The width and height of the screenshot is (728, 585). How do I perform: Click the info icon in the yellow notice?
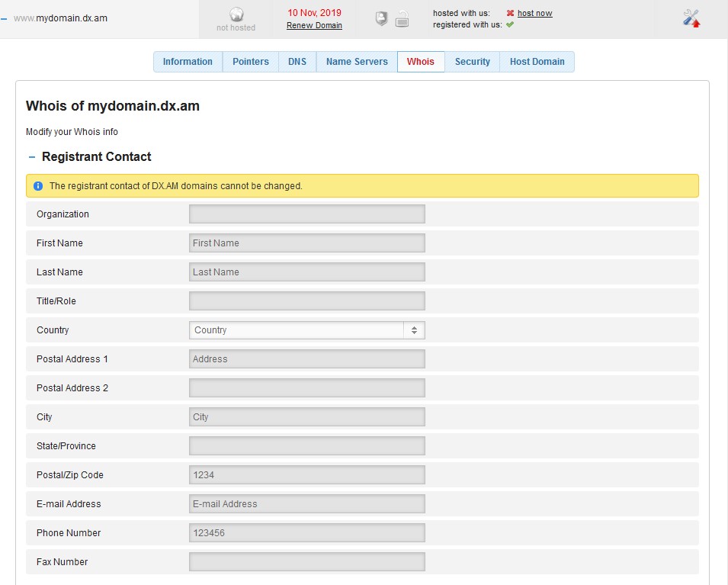tap(38, 185)
